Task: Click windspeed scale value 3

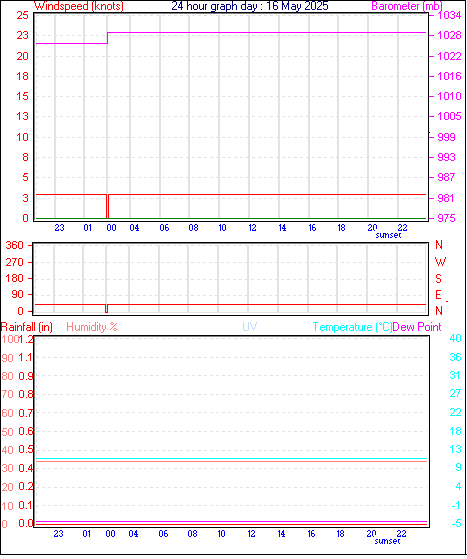Action: coord(25,198)
